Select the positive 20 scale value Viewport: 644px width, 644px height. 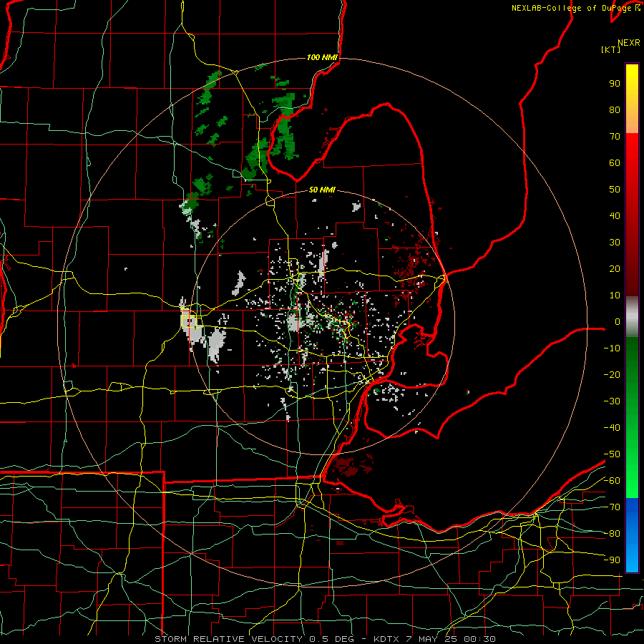pos(615,269)
